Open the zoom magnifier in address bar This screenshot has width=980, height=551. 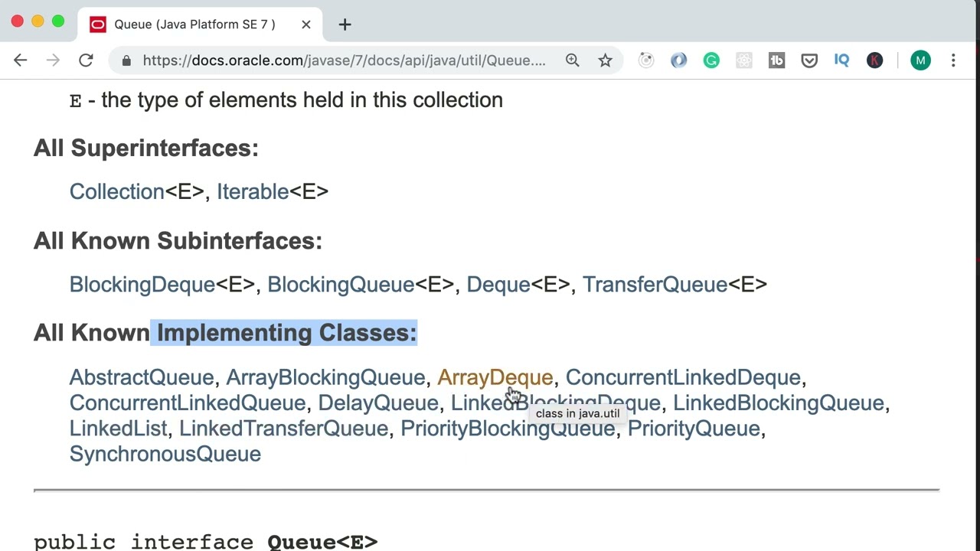point(573,60)
